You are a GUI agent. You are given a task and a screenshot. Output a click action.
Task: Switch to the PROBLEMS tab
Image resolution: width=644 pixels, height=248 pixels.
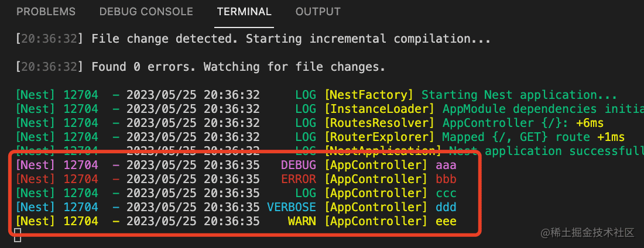46,12
